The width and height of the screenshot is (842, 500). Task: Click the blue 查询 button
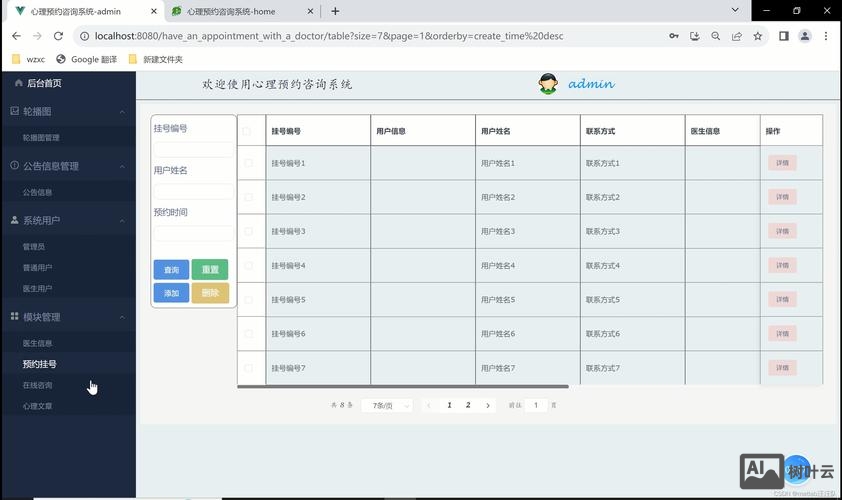click(171, 270)
